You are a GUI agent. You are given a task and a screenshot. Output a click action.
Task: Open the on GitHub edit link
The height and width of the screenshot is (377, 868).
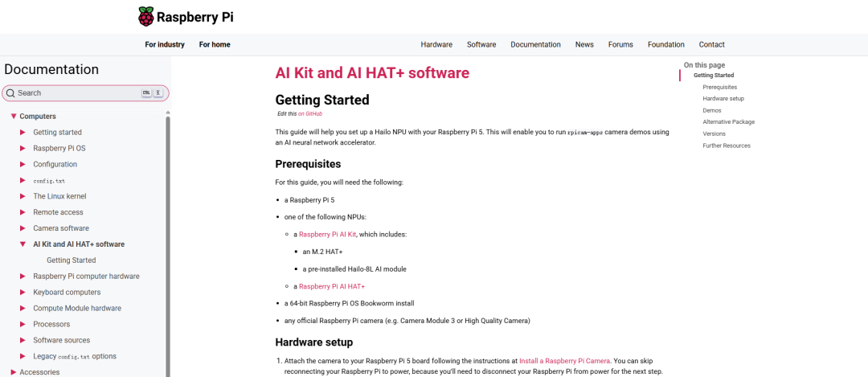[x=310, y=113]
